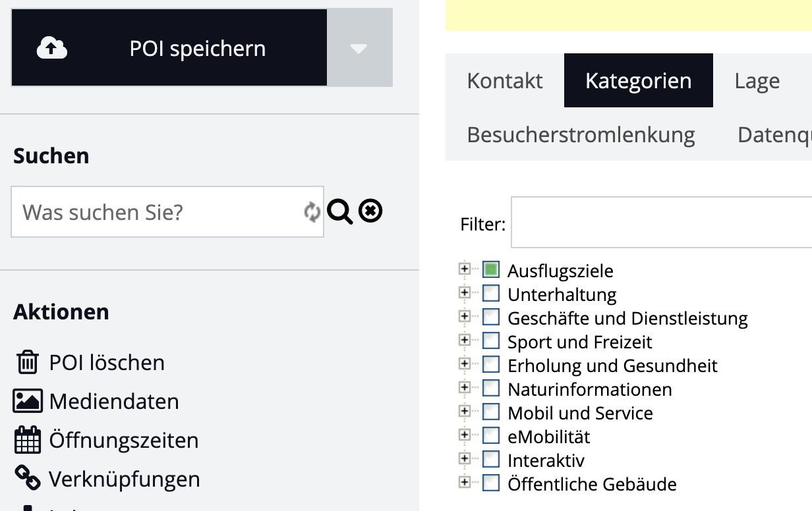Click the chain link icon for Verknüpfungen

pos(27,478)
